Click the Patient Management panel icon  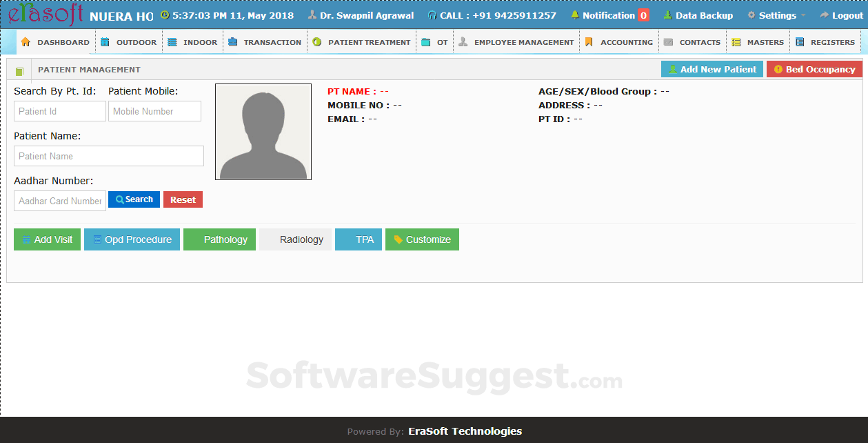tap(19, 69)
